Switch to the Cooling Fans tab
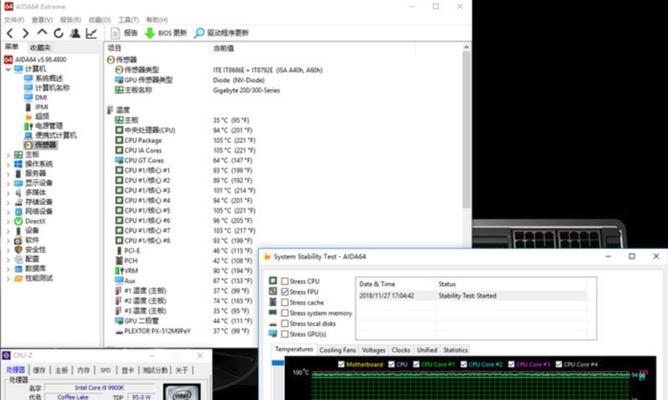Viewport: 668px width, 400px height. click(337, 350)
